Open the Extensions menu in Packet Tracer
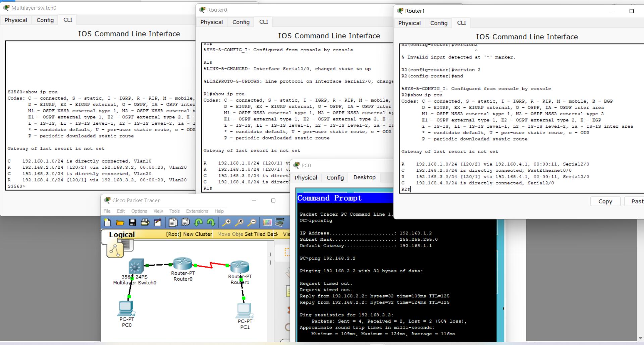The width and height of the screenshot is (644, 345). click(x=197, y=211)
